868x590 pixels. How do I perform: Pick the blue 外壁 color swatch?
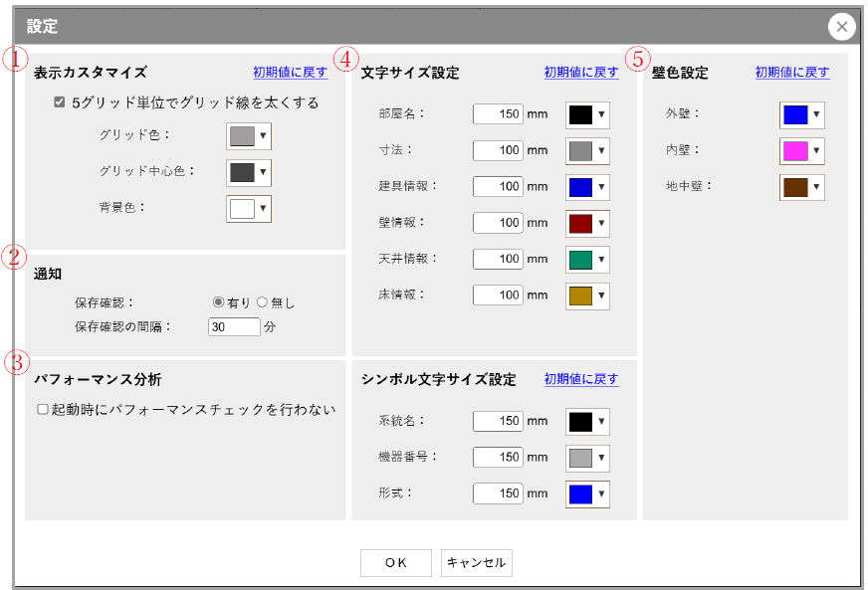pos(795,115)
